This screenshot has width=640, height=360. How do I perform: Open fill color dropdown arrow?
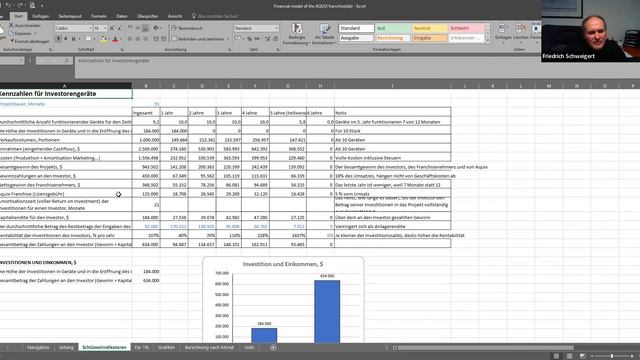coord(109,39)
